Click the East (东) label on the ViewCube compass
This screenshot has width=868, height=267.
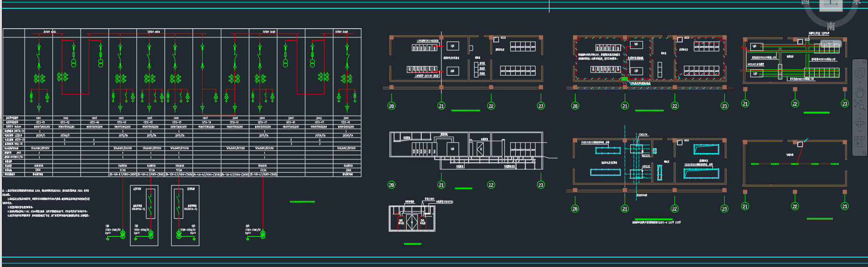tap(857, 3)
